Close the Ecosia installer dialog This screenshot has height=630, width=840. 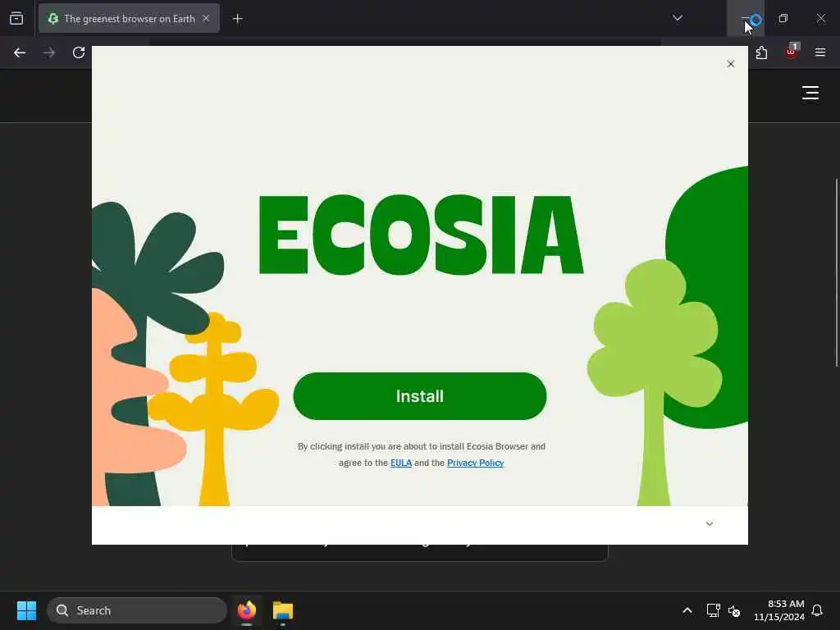(730, 64)
